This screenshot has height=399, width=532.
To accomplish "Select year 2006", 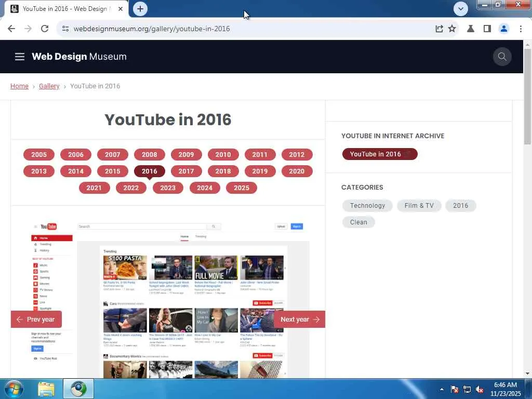I will (x=76, y=155).
